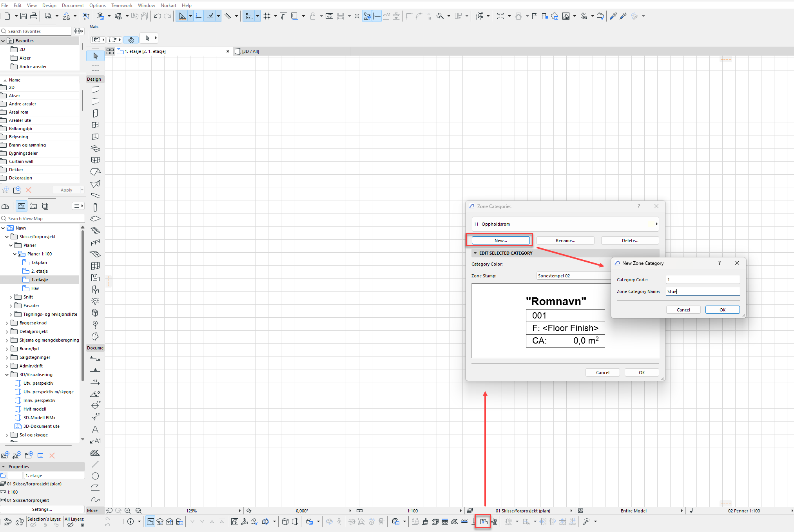Click the Print icon in toolbar

coord(34,16)
